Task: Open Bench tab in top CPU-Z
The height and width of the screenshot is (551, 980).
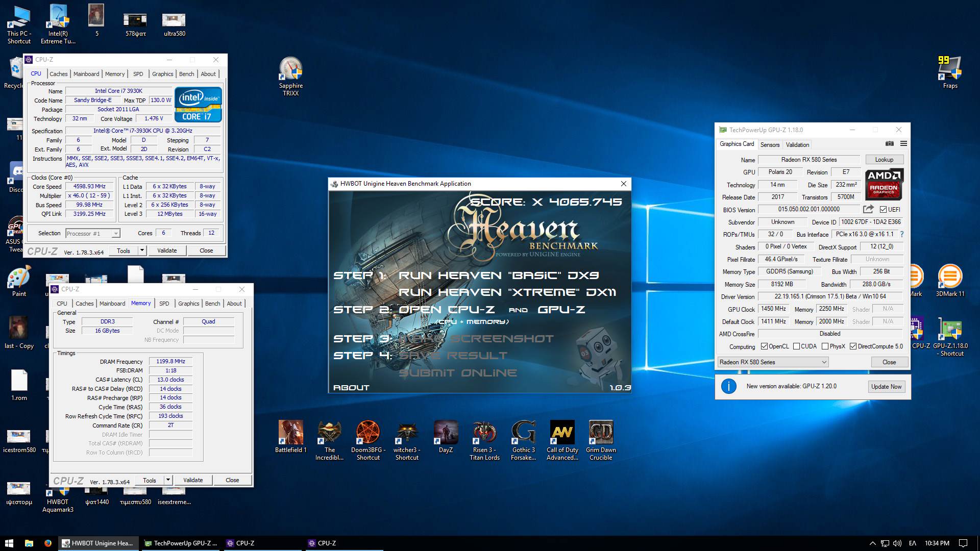Action: 186,74
